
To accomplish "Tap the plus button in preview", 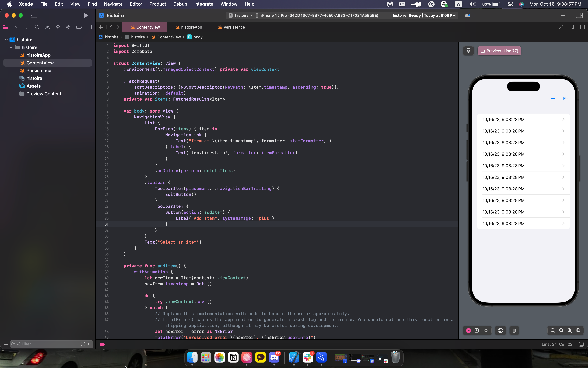I will [553, 98].
